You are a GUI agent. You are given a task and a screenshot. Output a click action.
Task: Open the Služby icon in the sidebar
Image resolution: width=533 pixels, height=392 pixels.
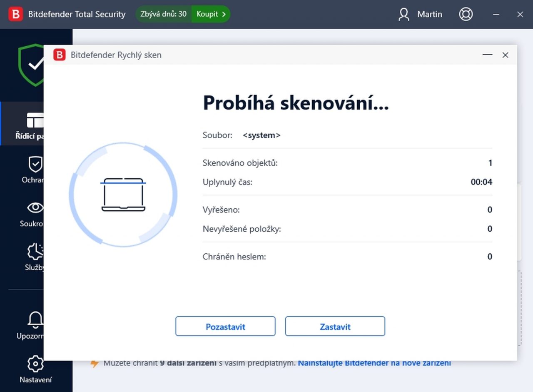coord(35,252)
